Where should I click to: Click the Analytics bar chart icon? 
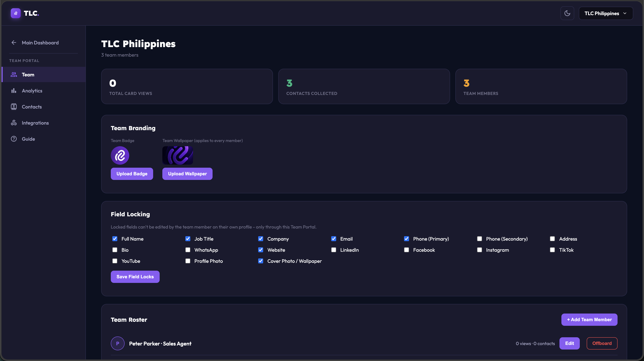14,91
